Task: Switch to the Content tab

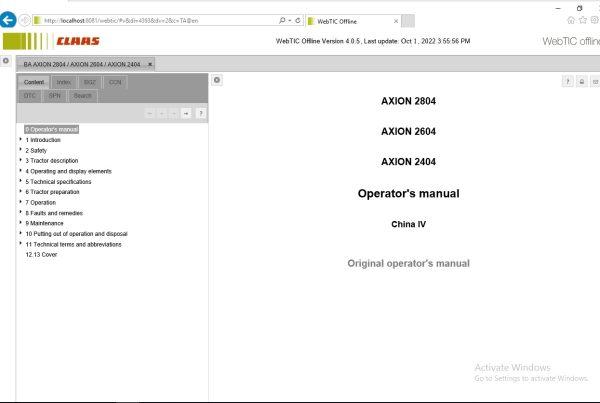Action: click(34, 82)
